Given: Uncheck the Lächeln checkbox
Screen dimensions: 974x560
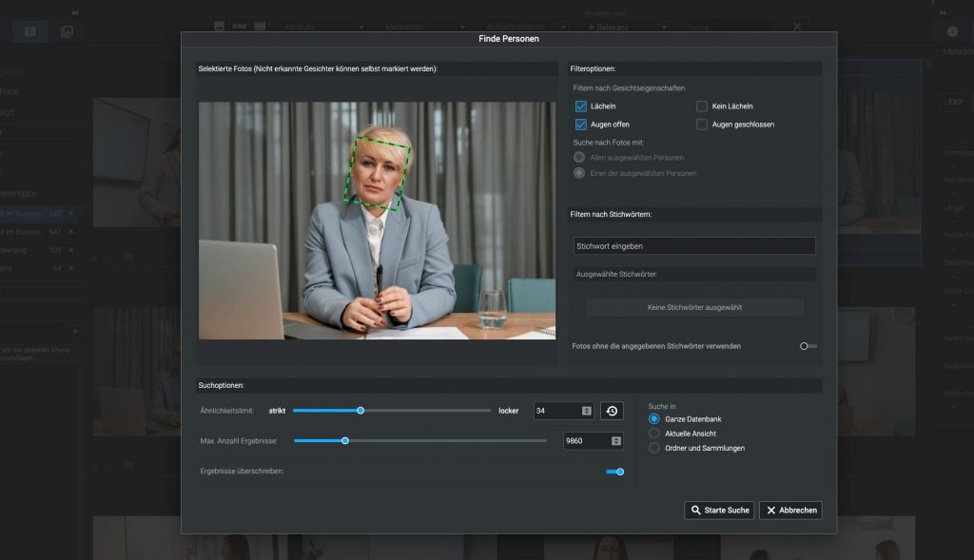Looking at the screenshot, I should pos(580,106).
